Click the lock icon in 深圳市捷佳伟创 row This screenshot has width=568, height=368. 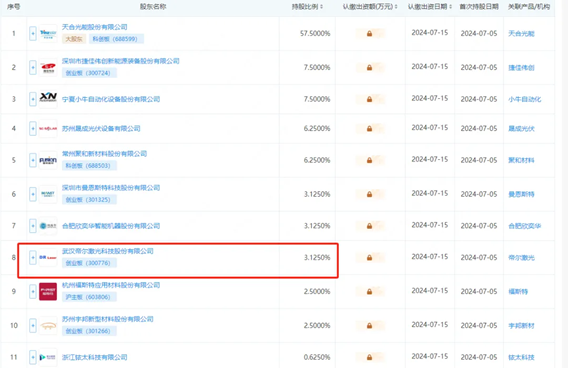(369, 67)
